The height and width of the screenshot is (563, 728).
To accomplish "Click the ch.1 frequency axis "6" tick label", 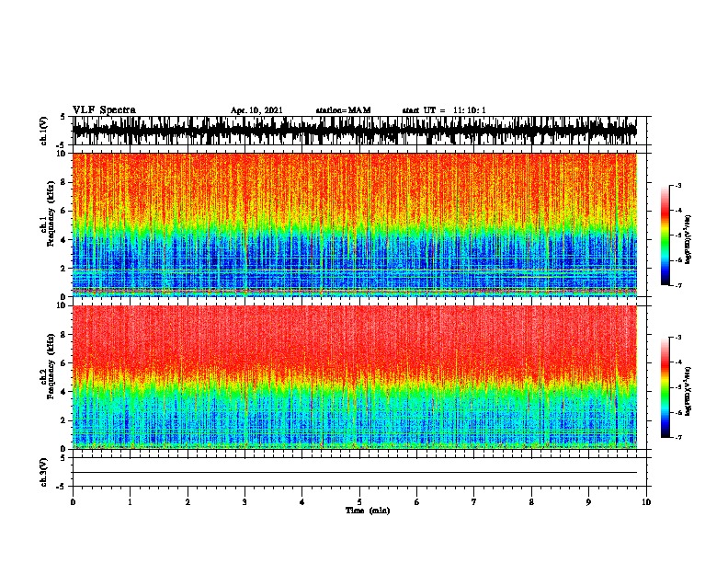I will 64,211.
